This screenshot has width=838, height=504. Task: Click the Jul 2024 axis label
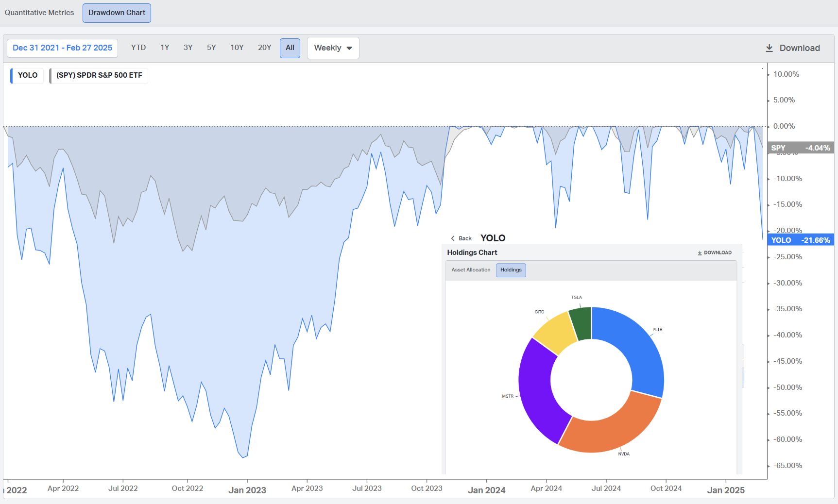tap(606, 488)
